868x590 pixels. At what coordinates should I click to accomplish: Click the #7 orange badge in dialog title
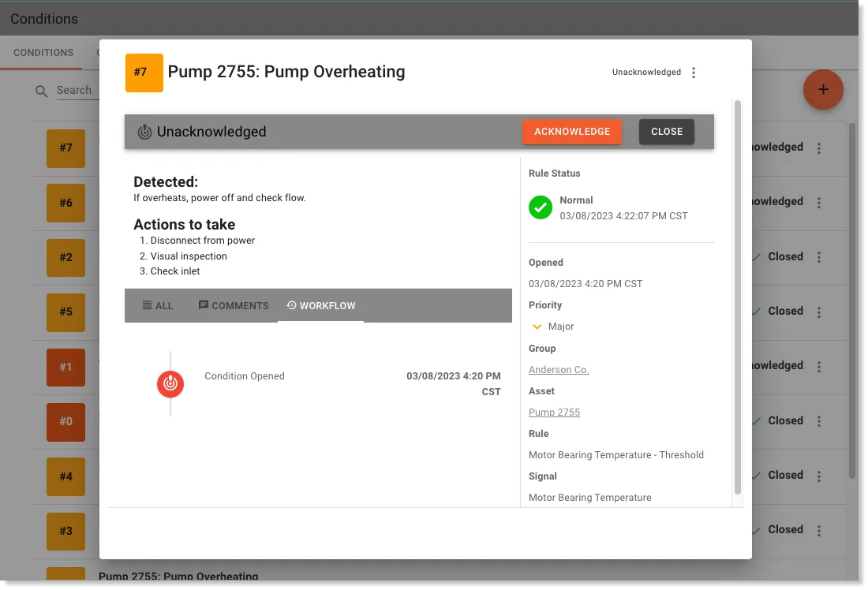(144, 73)
